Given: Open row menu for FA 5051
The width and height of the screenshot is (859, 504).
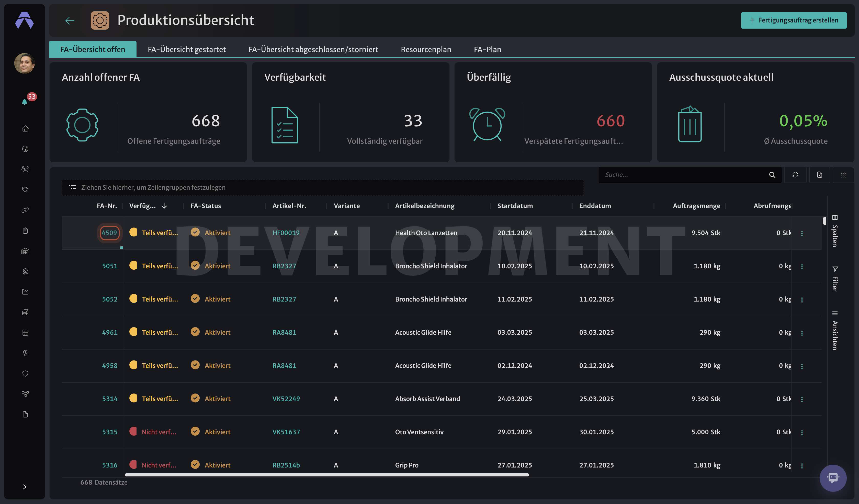Looking at the screenshot, I should point(802,267).
